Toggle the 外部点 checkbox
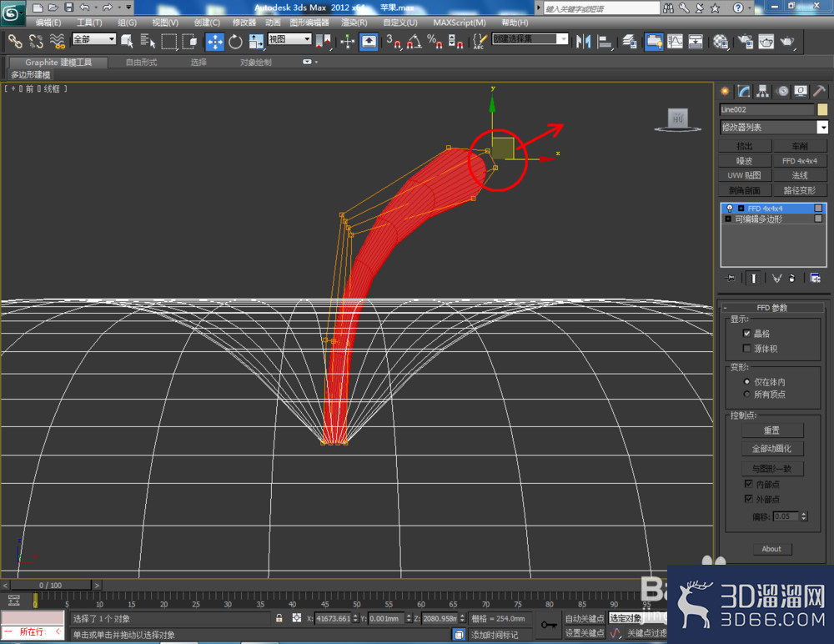834x644 pixels. tap(748, 499)
